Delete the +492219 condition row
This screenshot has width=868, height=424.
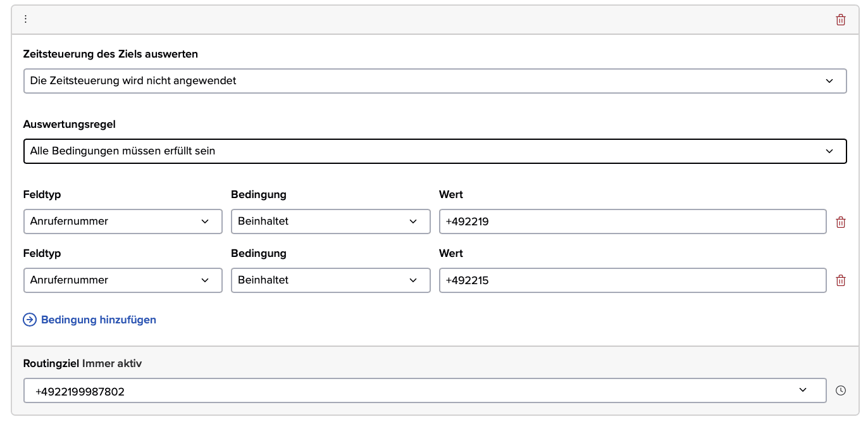pyautogui.click(x=841, y=222)
